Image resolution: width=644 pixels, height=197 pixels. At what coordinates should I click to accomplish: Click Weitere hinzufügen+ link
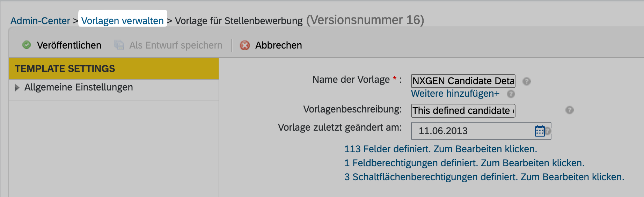[455, 94]
